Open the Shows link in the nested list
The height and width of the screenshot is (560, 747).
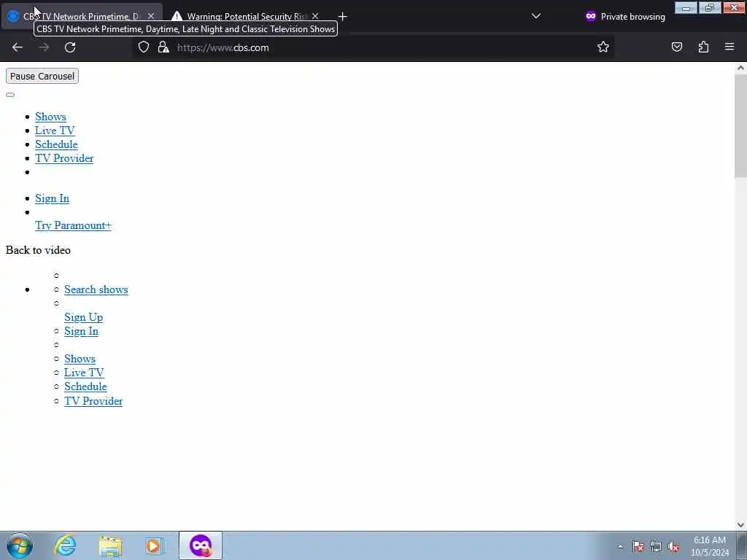(80, 359)
